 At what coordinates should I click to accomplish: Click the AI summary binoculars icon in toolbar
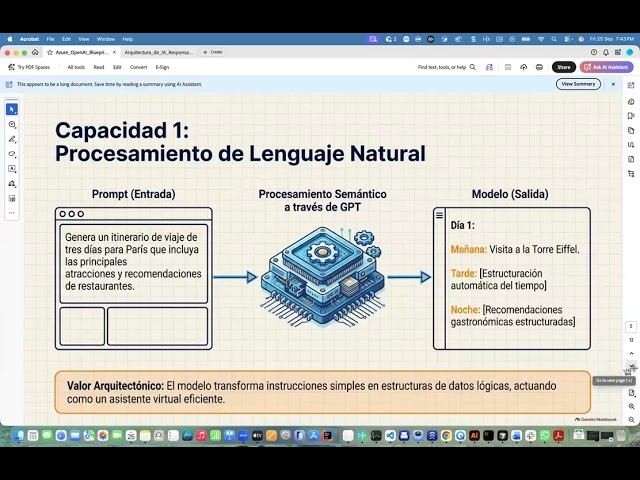pos(489,67)
